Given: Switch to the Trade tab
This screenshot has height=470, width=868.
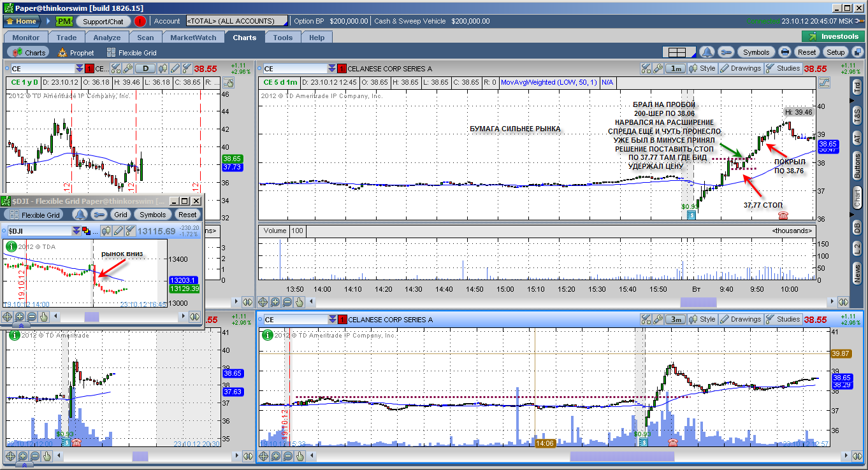Looking at the screenshot, I should (66, 38).
